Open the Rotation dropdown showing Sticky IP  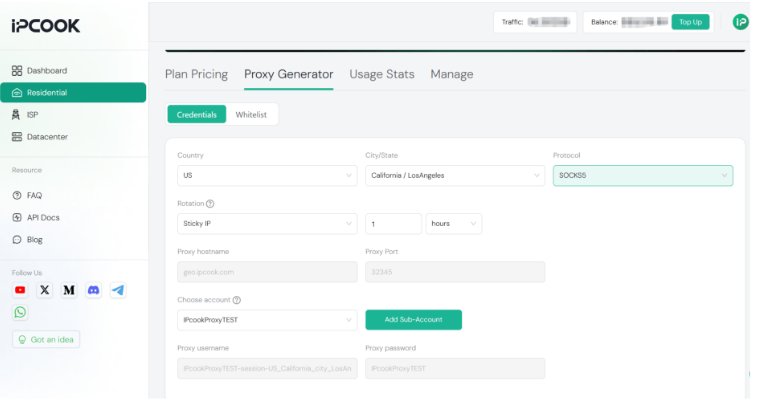[267, 223]
